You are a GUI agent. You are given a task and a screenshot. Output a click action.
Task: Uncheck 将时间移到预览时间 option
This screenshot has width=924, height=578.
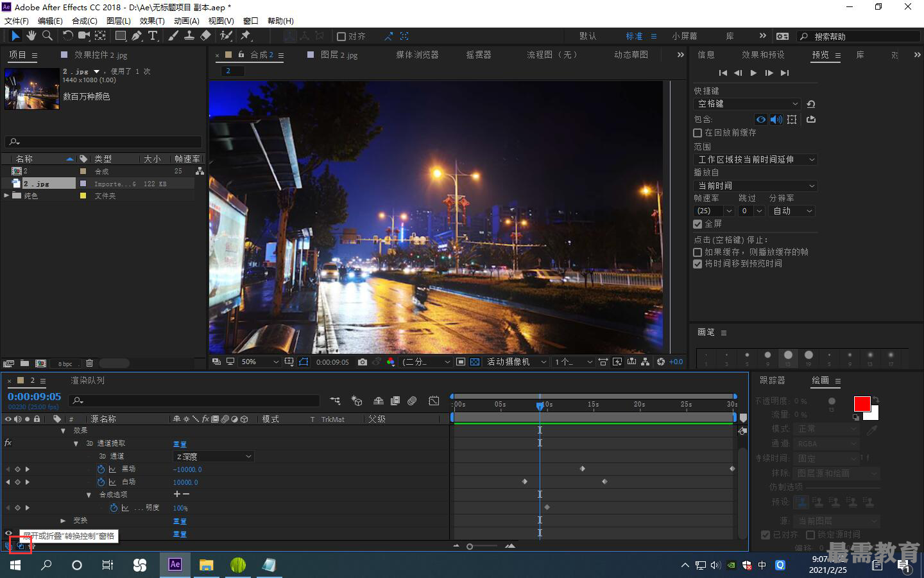coord(697,264)
